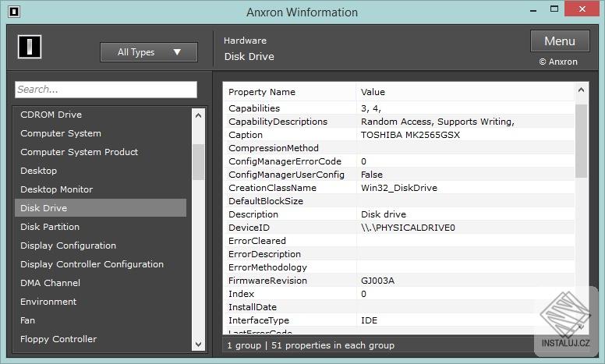
Task: Click the Win32_DiskDrive value
Action: click(x=399, y=188)
